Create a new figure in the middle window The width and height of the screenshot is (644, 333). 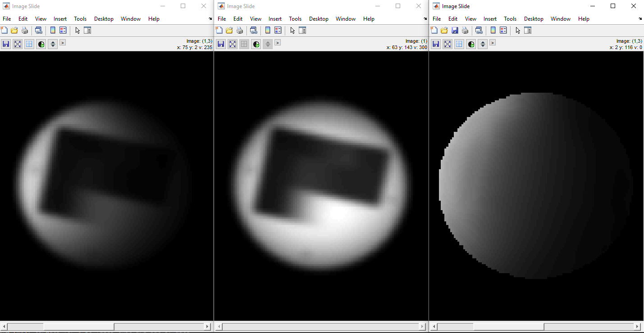pyautogui.click(x=219, y=30)
